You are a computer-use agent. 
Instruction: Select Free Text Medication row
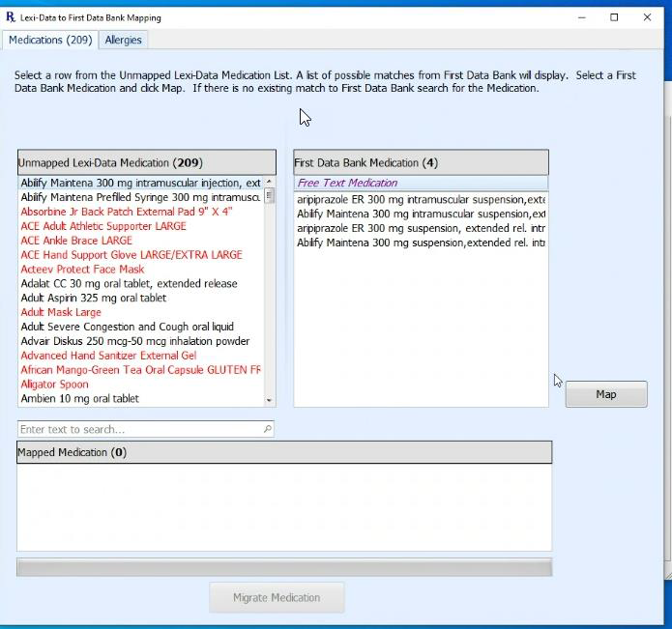(421, 183)
